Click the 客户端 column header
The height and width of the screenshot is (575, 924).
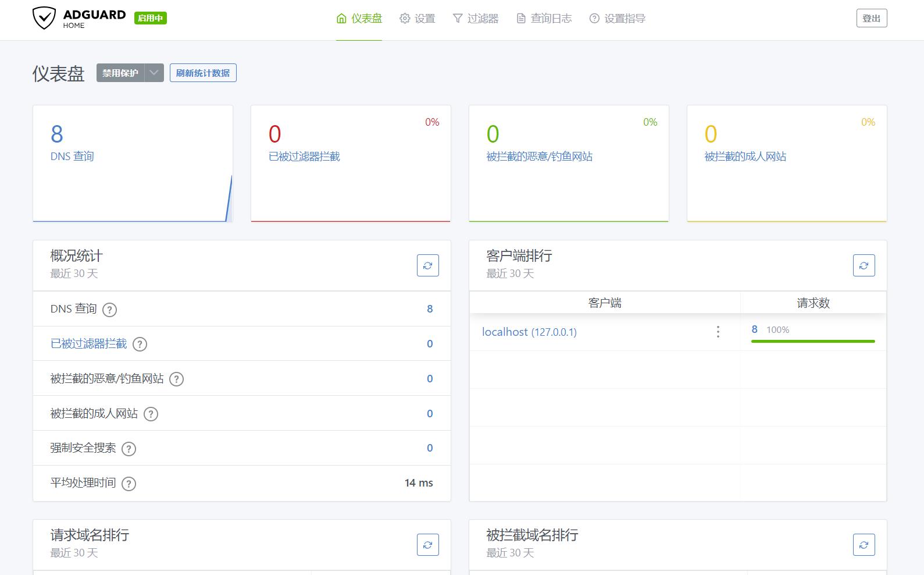click(605, 303)
